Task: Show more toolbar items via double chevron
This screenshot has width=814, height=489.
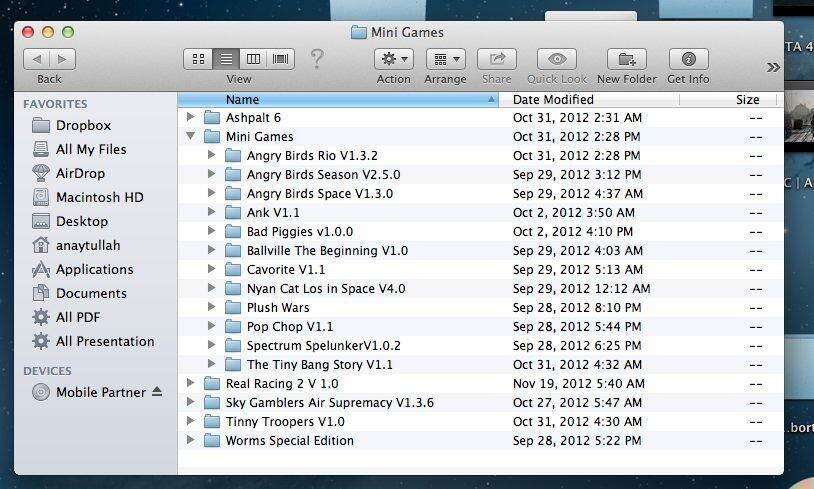Action: tap(773, 67)
